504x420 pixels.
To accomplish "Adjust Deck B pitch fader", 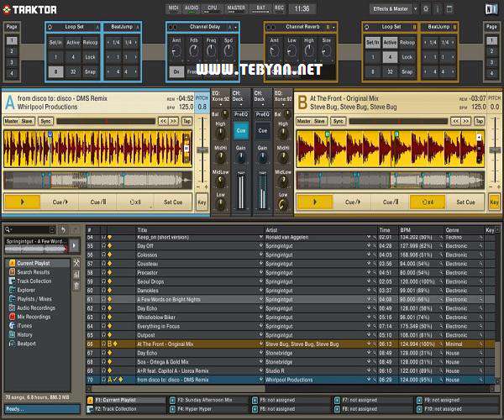I will 495,150.
